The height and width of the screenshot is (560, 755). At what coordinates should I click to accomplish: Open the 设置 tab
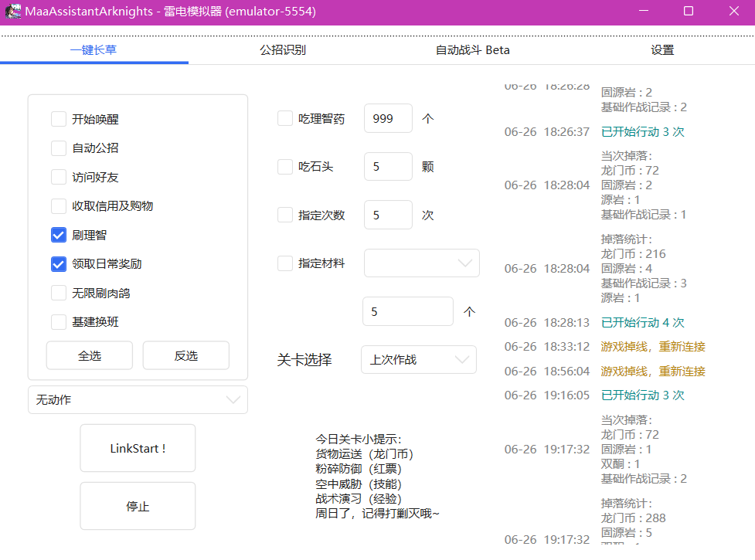tap(662, 50)
